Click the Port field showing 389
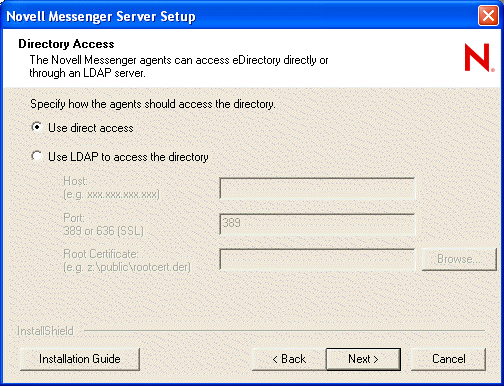Screen dimensions: 504x386 coord(317,225)
